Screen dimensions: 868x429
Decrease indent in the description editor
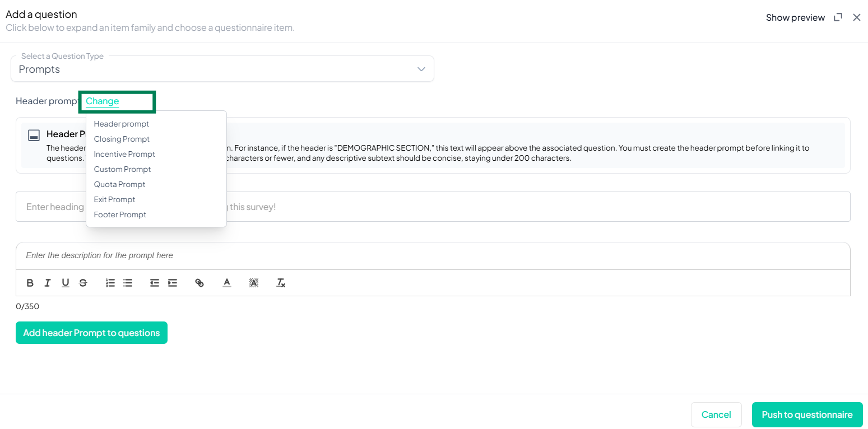(155, 283)
